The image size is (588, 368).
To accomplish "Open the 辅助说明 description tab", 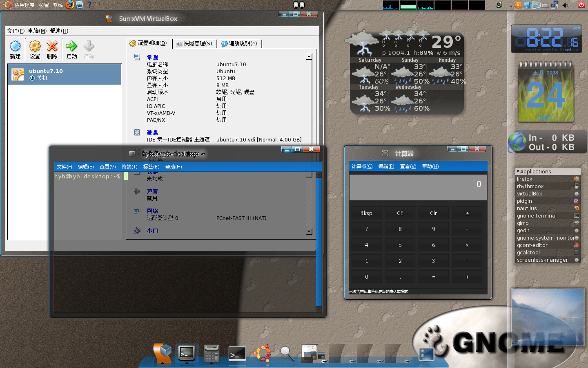I will click(x=239, y=44).
